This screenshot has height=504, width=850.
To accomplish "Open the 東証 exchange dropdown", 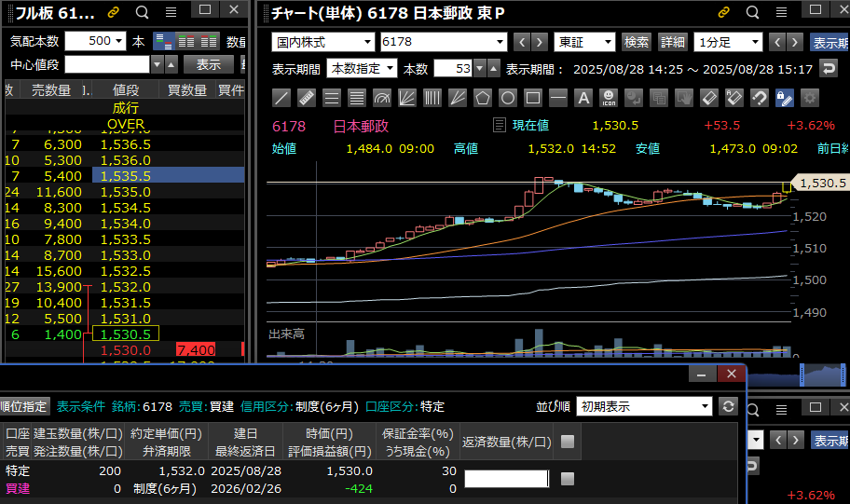I will point(584,42).
